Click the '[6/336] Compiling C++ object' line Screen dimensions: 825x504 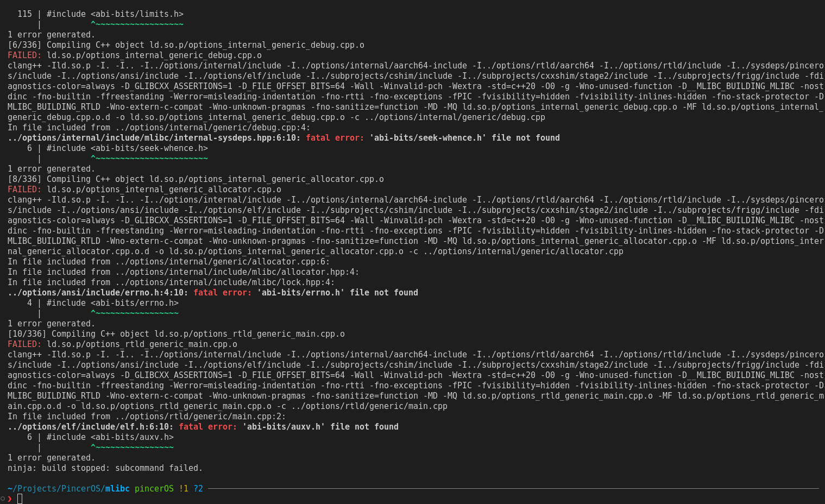click(186, 45)
